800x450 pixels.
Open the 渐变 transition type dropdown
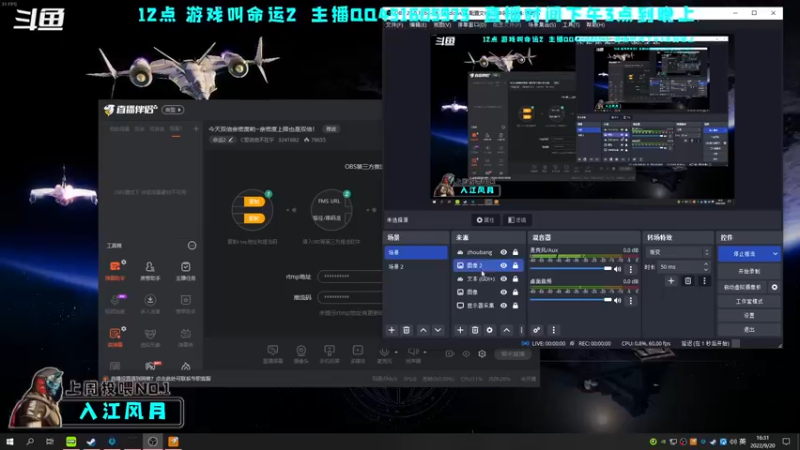tap(678, 252)
